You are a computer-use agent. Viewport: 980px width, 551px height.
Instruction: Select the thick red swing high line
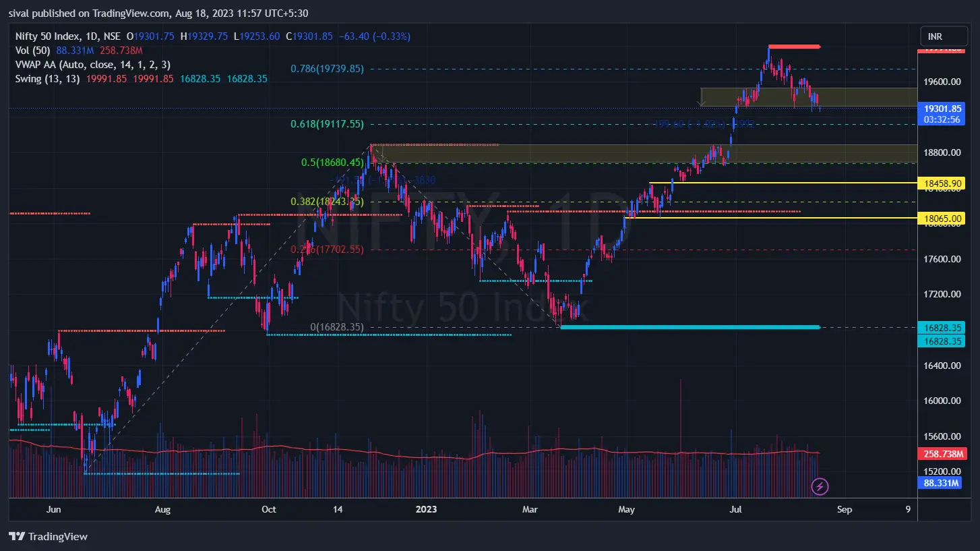pos(794,47)
